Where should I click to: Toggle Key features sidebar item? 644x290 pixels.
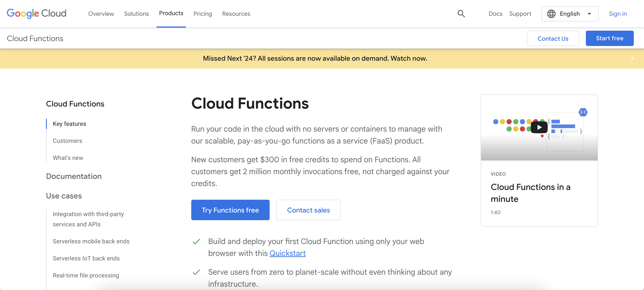point(69,124)
